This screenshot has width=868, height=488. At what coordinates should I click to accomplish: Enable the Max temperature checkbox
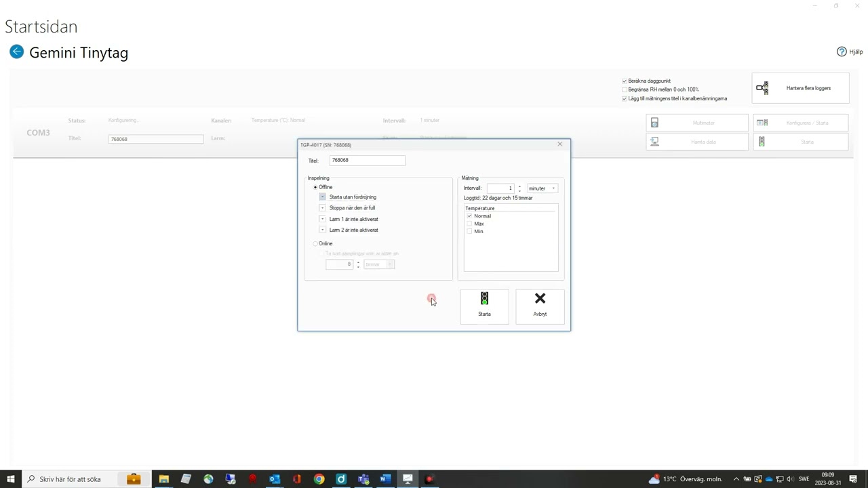[469, 224]
